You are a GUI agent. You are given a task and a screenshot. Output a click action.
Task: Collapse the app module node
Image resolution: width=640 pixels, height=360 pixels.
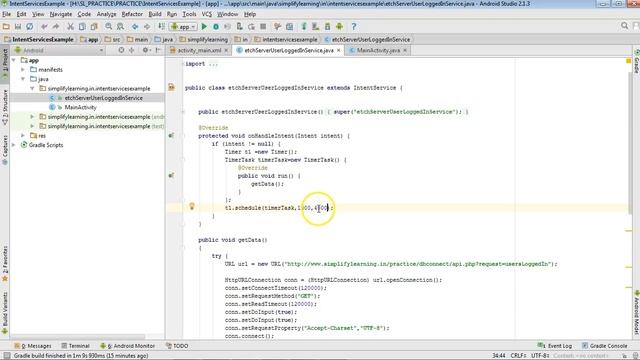pos(14,60)
